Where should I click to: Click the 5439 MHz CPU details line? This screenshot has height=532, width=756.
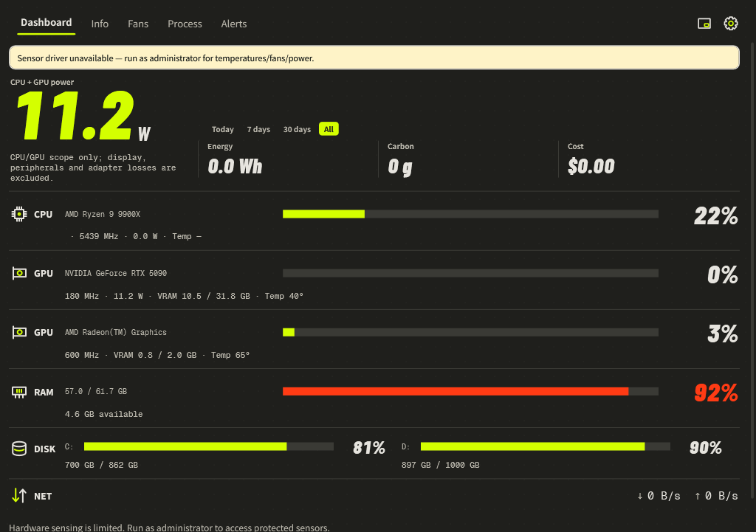tap(136, 236)
